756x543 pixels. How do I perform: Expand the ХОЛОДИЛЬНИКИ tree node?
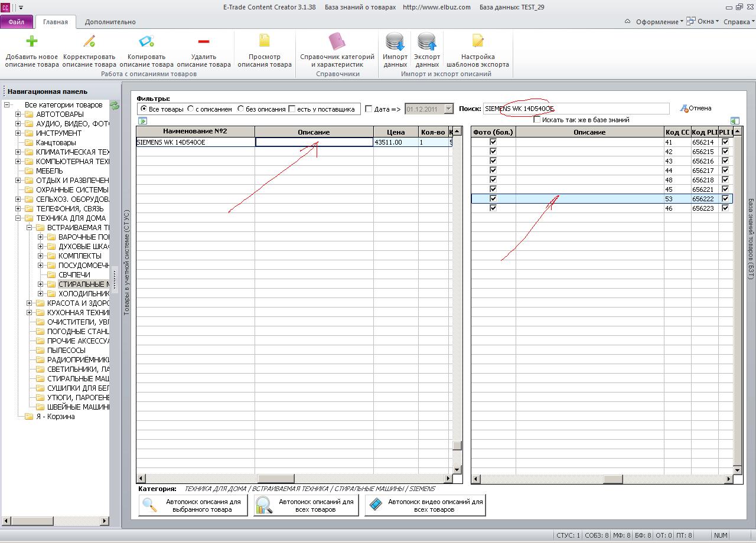click(41, 294)
